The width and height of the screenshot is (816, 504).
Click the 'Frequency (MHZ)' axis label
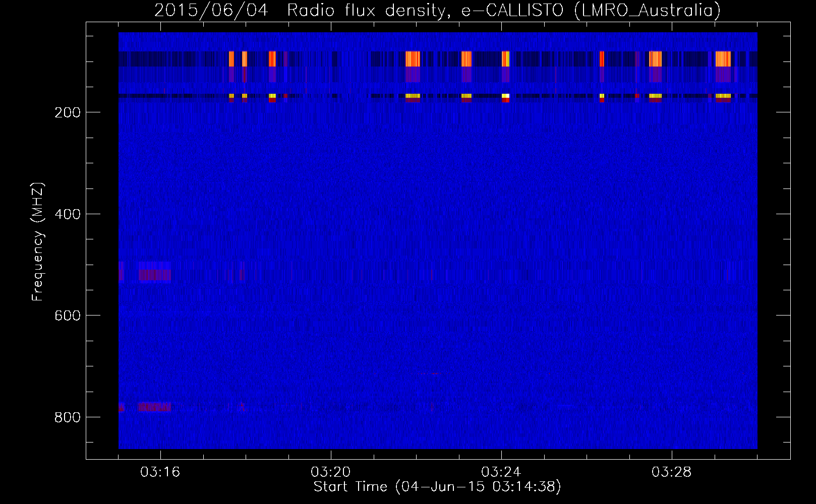point(38,242)
